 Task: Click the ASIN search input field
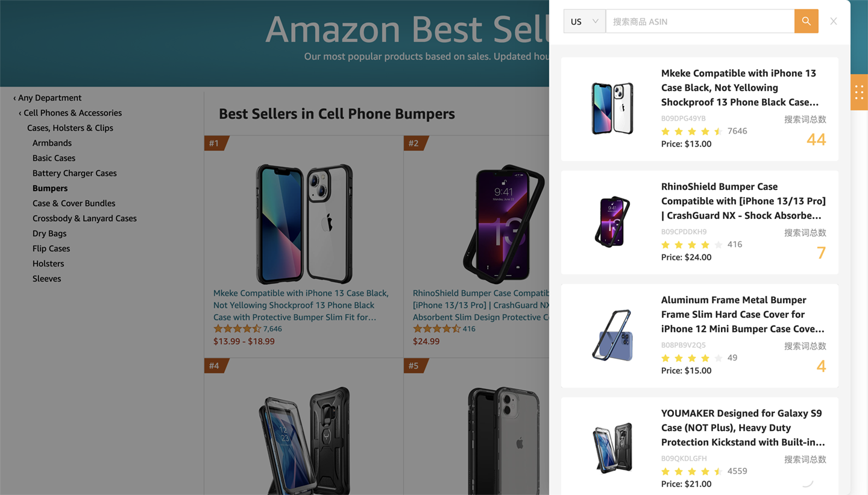pyautogui.click(x=699, y=21)
